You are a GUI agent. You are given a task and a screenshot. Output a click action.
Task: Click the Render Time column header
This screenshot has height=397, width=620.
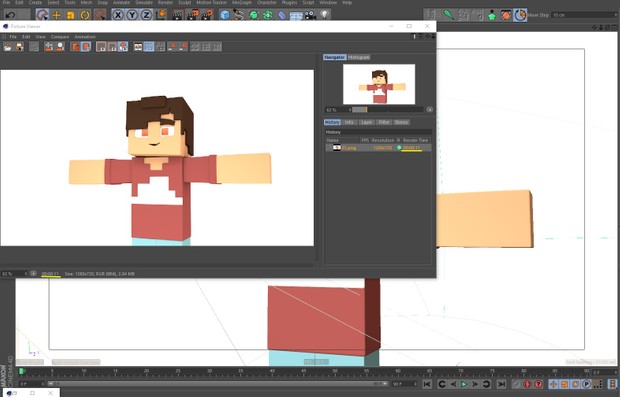tap(416, 140)
